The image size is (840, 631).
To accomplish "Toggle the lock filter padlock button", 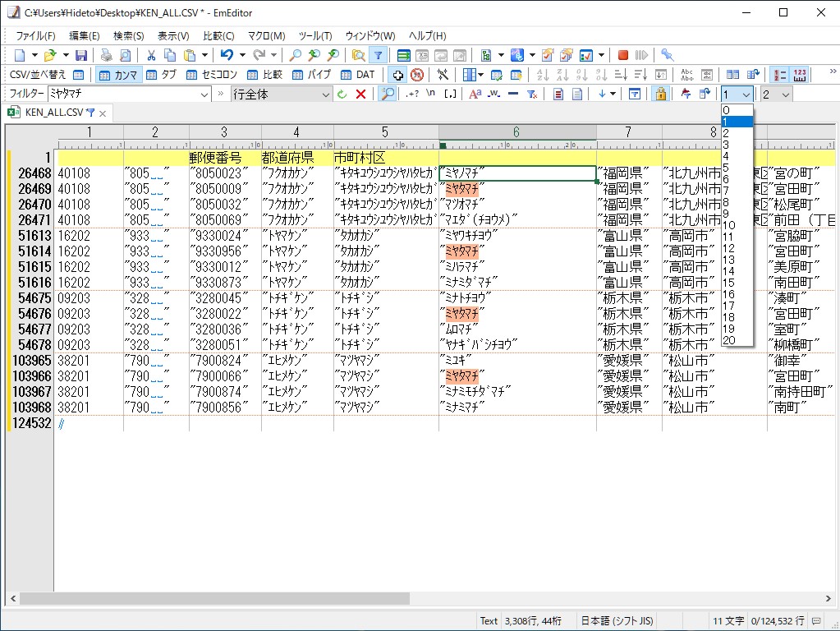I will point(661,94).
